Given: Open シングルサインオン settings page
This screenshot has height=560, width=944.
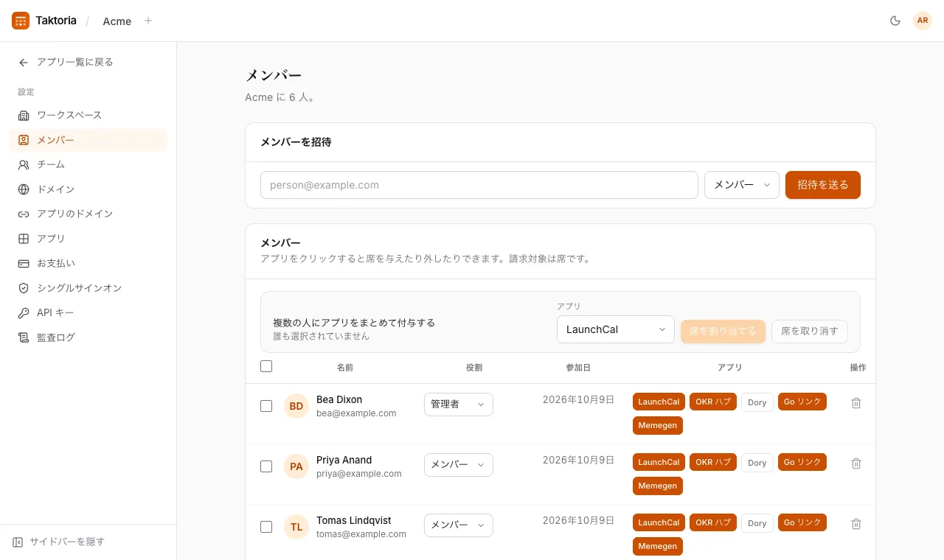Looking at the screenshot, I should coord(88,288).
